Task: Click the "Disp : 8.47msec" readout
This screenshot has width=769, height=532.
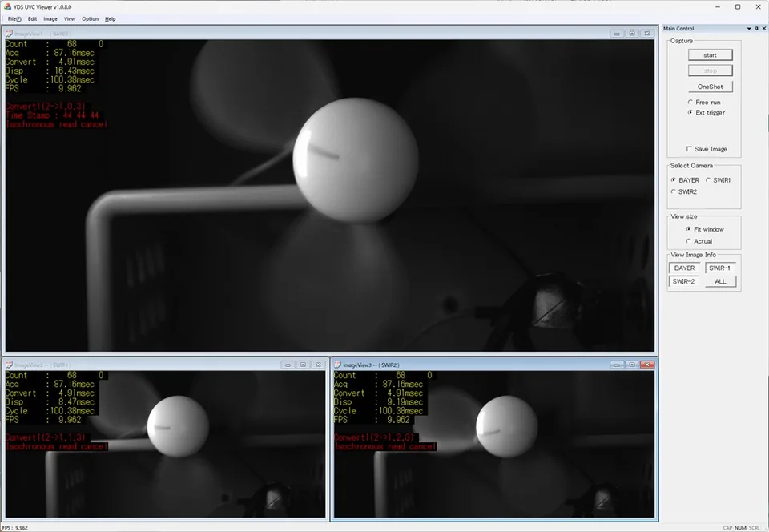Action: 50,402
